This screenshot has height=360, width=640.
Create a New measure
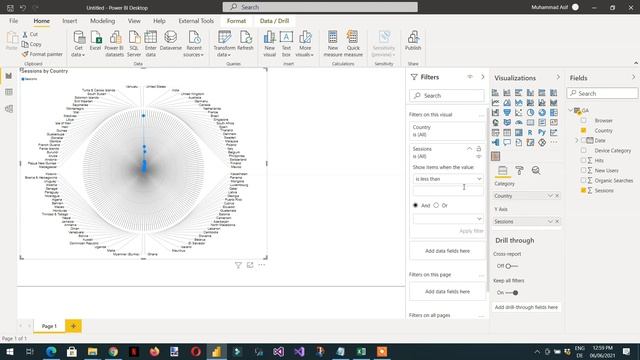point(333,44)
